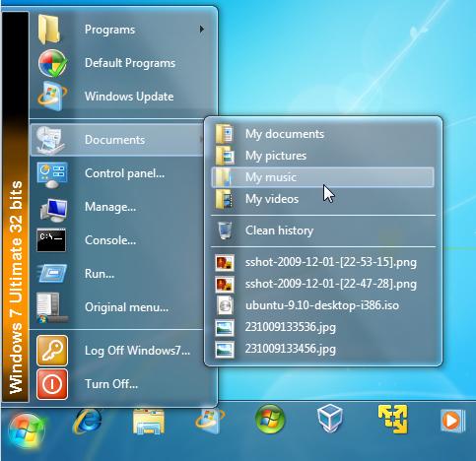Click the Windows Update taskbar icon
The image size is (476, 461).
click(x=210, y=421)
